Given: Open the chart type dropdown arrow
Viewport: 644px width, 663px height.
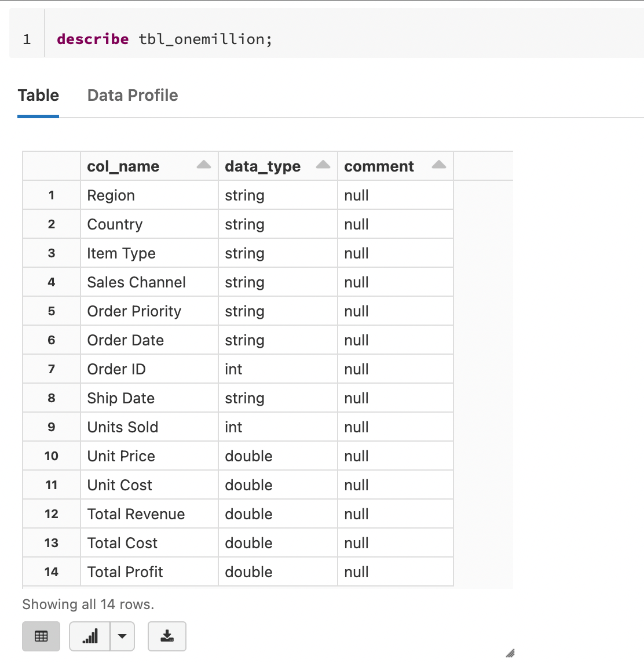Looking at the screenshot, I should click(x=122, y=636).
